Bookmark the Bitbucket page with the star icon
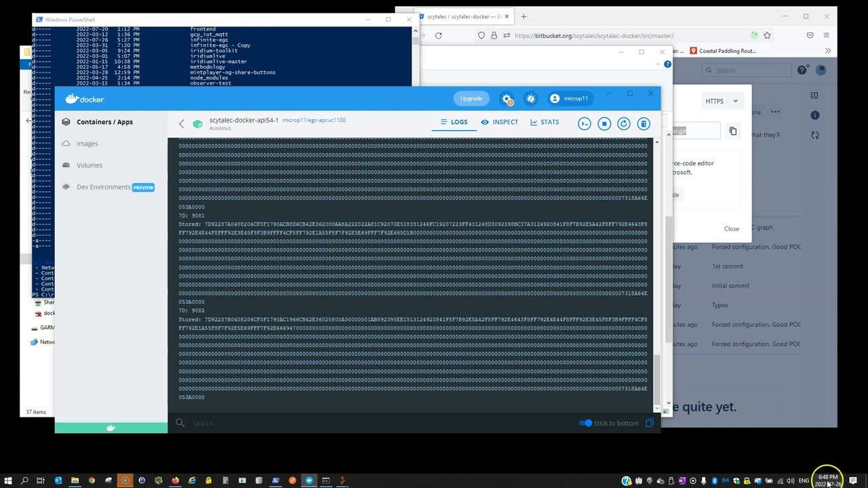The width and height of the screenshot is (868, 488). click(767, 35)
